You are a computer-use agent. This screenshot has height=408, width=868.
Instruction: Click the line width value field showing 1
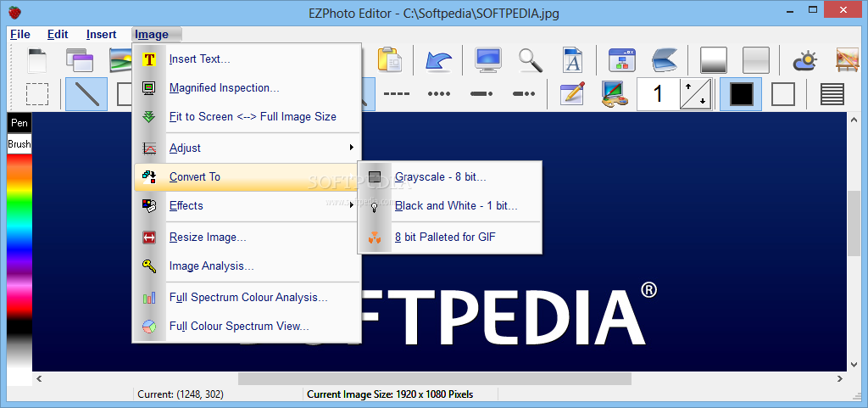pyautogui.click(x=658, y=94)
